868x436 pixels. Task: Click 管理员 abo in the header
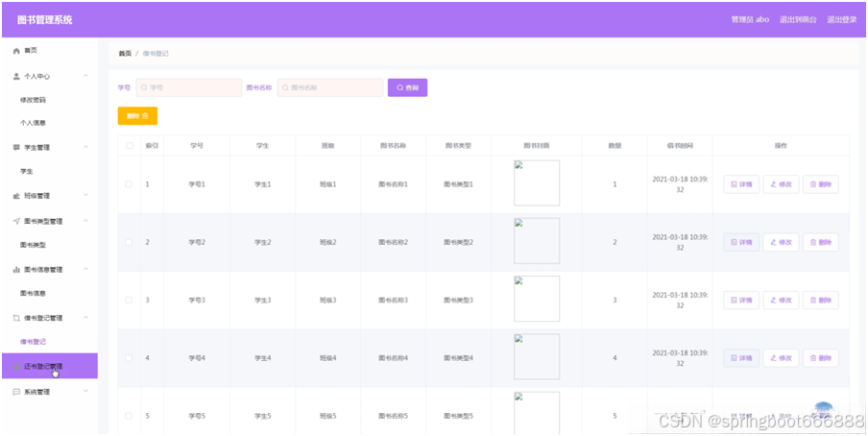750,19
